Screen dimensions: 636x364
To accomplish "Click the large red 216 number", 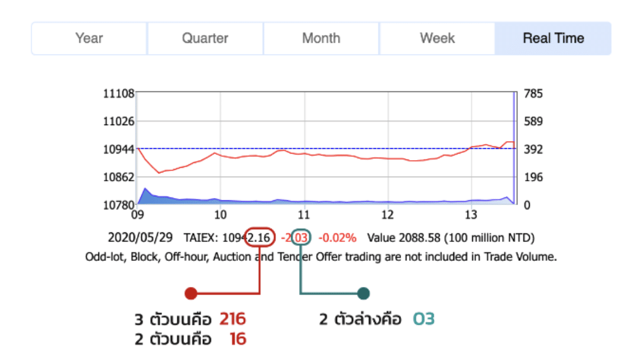I will pyautogui.click(x=233, y=320).
